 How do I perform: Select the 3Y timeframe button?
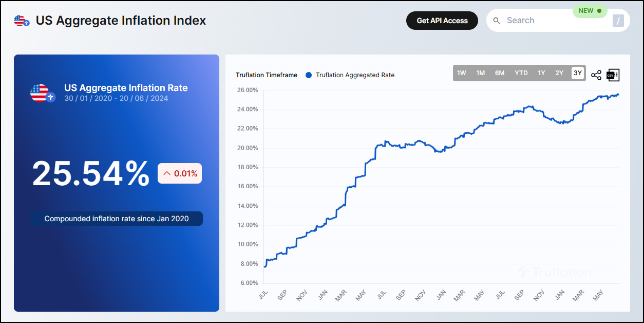coord(578,73)
